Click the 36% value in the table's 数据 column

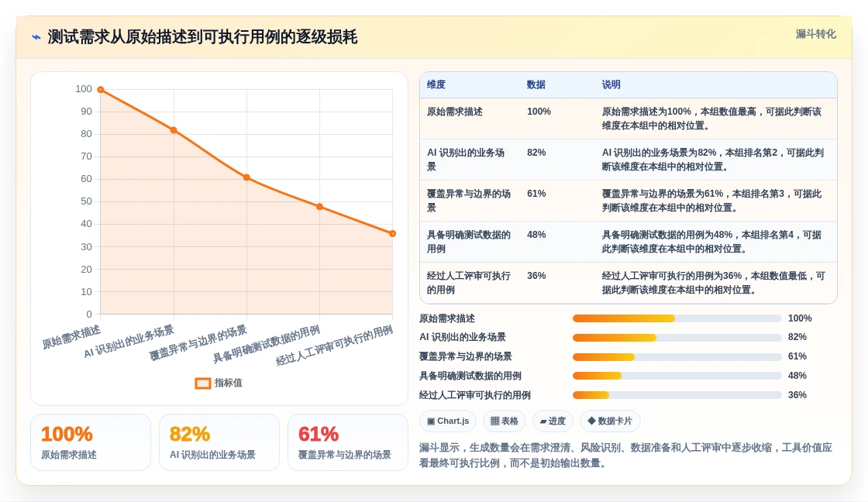click(536, 276)
